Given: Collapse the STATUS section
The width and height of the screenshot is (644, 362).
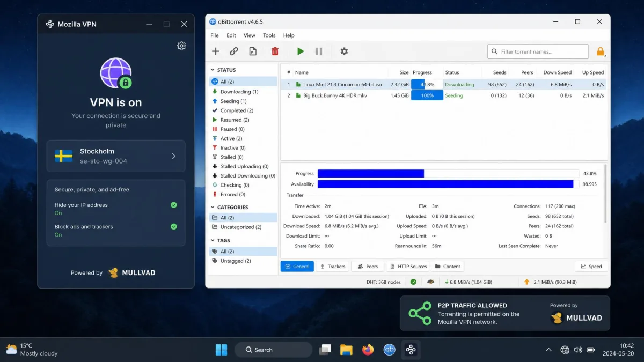Looking at the screenshot, I should (213, 70).
